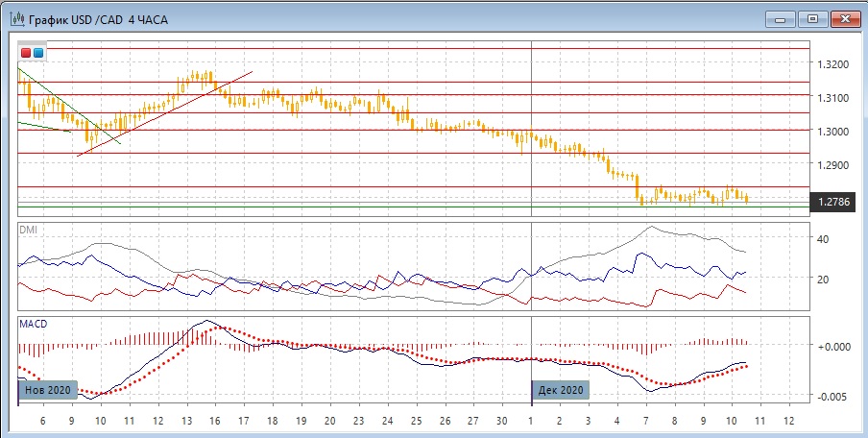Minimize the USD/CAD chart window
The width and height of the screenshot is (868, 438).
[780, 18]
